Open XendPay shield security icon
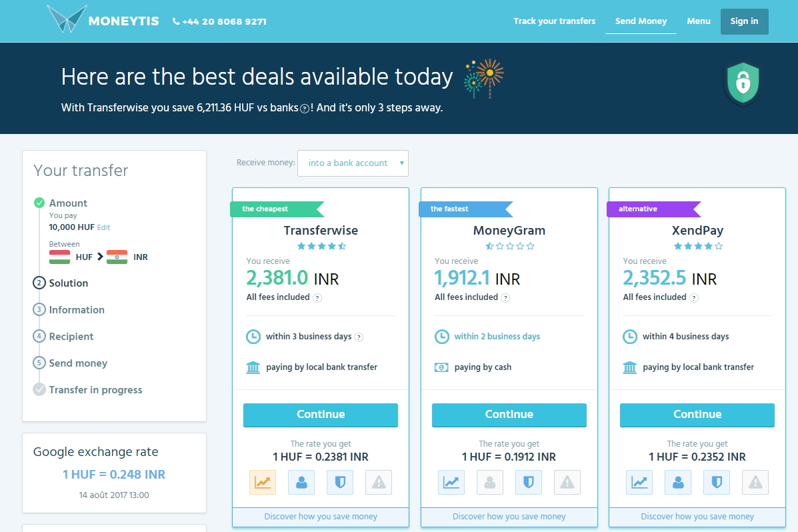 (x=717, y=482)
